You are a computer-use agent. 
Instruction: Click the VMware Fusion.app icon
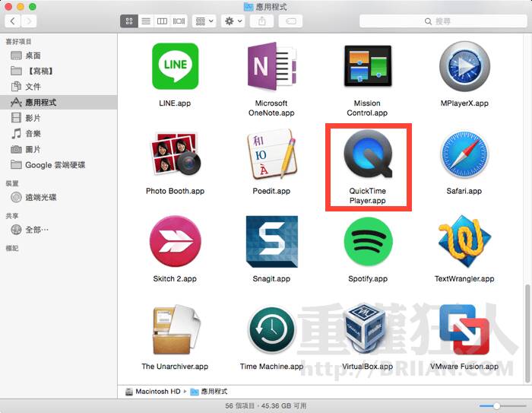pyautogui.click(x=464, y=329)
